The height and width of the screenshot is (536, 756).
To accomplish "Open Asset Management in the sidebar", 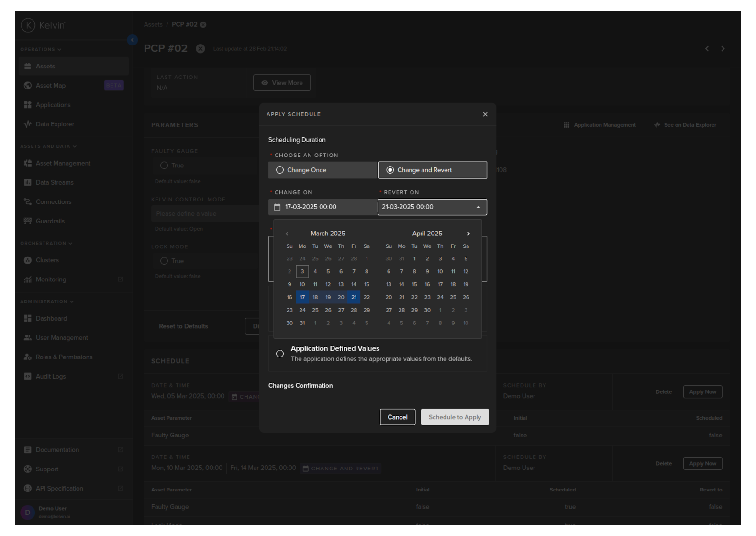I will pyautogui.click(x=63, y=163).
